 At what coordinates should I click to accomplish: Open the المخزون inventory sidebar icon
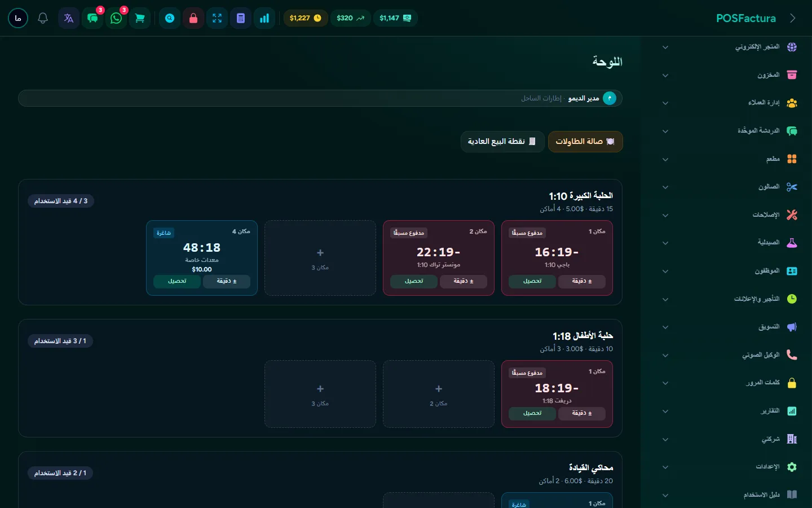[792, 75]
